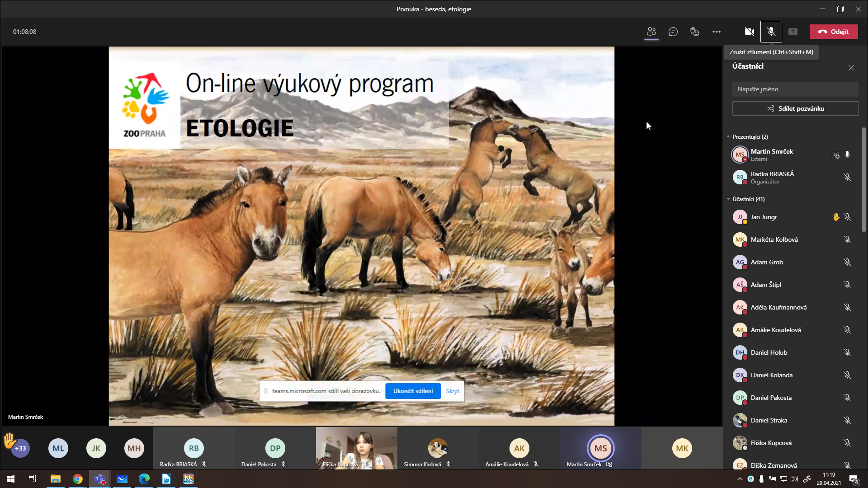Open the participants panel icon
The image size is (868, 488).
coord(651,32)
